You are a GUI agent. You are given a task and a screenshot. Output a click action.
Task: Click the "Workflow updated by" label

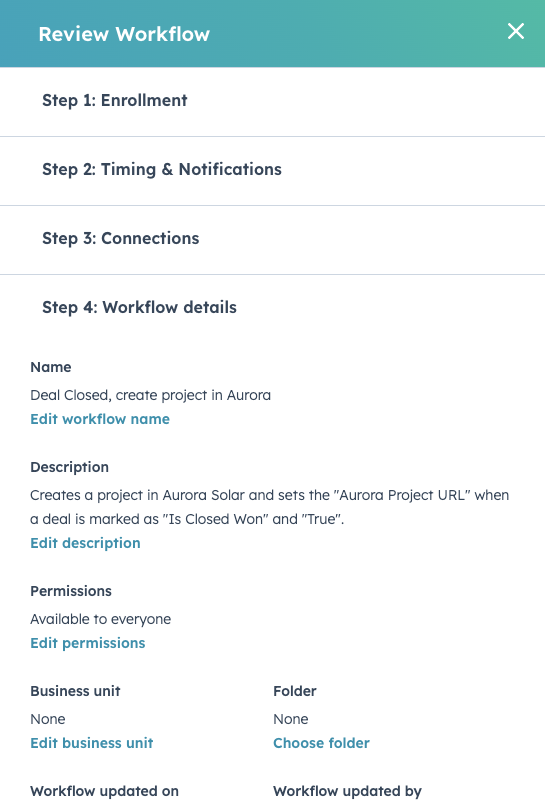coord(348,791)
